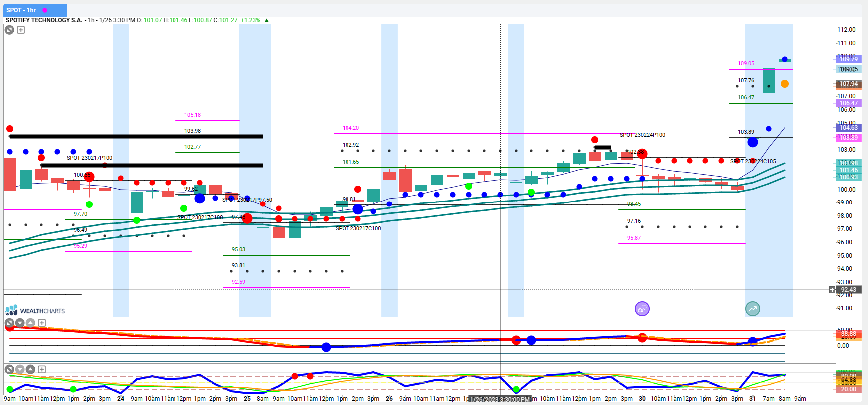Hide the bottom indicator panel with slashed icon
Image resolution: width=868 pixels, height=405 pixels.
tap(9, 369)
